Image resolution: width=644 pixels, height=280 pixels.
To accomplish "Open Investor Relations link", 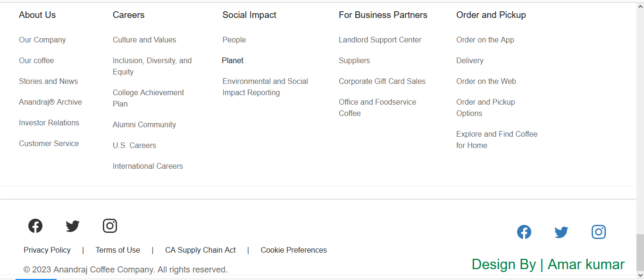I will [49, 123].
